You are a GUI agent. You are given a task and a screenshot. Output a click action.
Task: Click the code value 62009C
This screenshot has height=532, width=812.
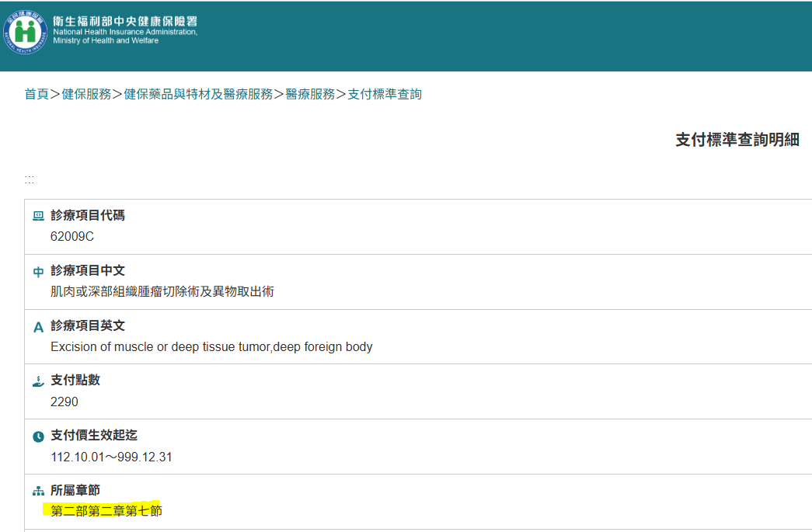[x=72, y=237]
